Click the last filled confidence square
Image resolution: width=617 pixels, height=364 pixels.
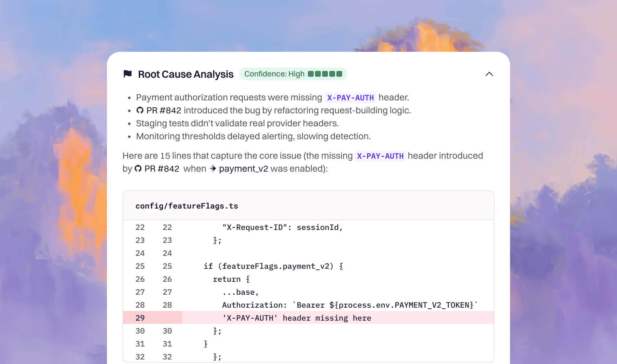(x=339, y=74)
